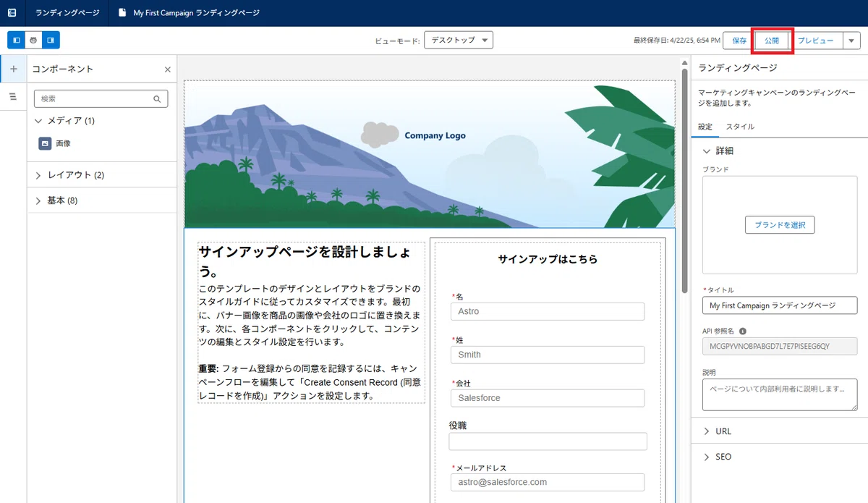Click the 会社 field containing Salesforce
This screenshot has height=503, width=868.
point(548,398)
